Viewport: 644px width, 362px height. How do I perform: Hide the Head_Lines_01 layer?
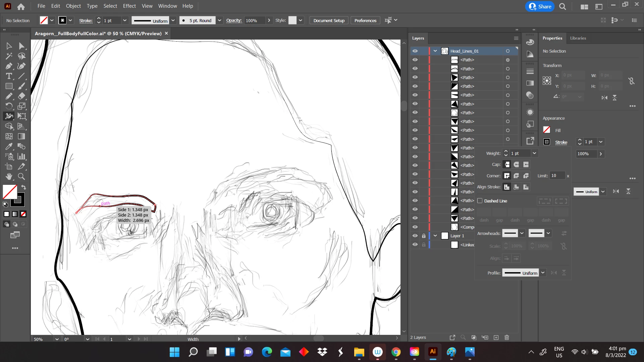[x=415, y=51]
